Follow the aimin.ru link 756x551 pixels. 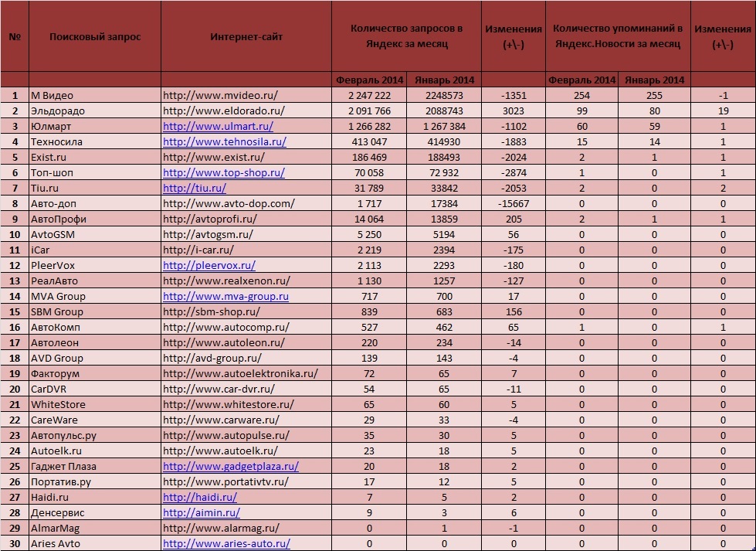(x=202, y=512)
